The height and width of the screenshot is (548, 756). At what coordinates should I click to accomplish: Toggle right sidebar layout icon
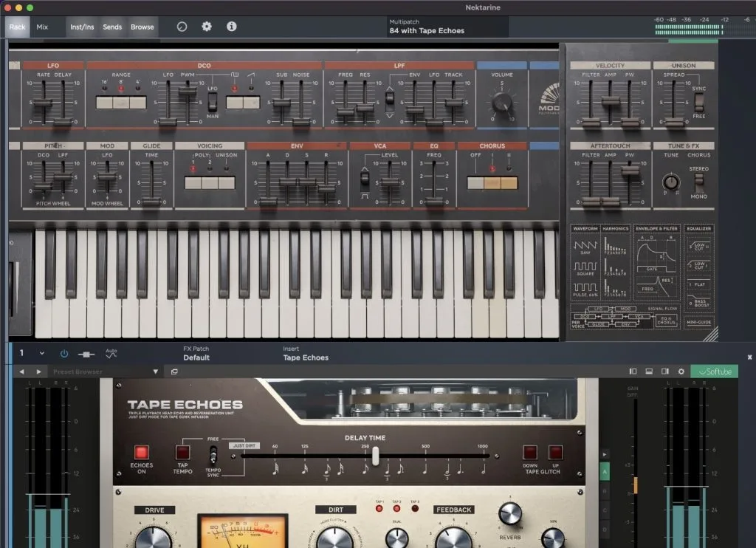click(x=665, y=371)
